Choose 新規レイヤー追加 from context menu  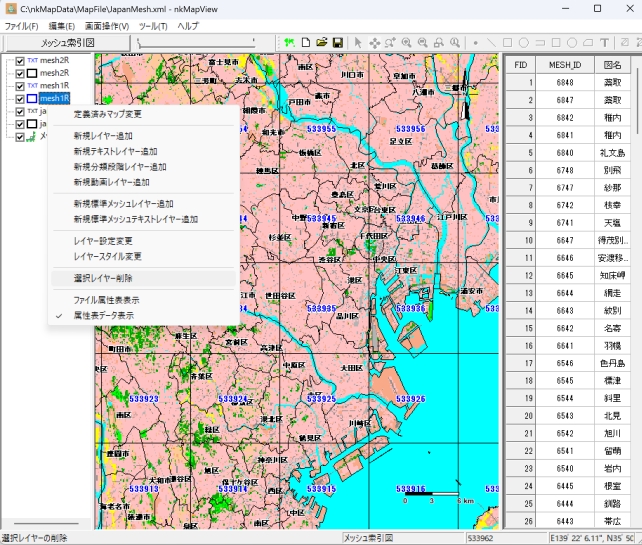(103, 136)
